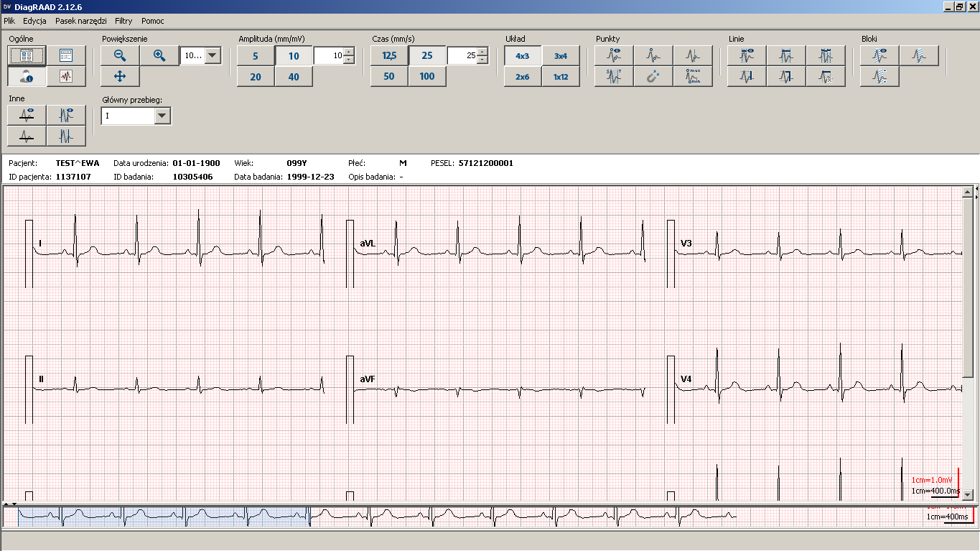Set time speed to 100 mm/s
Screen dimensions: 980x551
tap(427, 77)
